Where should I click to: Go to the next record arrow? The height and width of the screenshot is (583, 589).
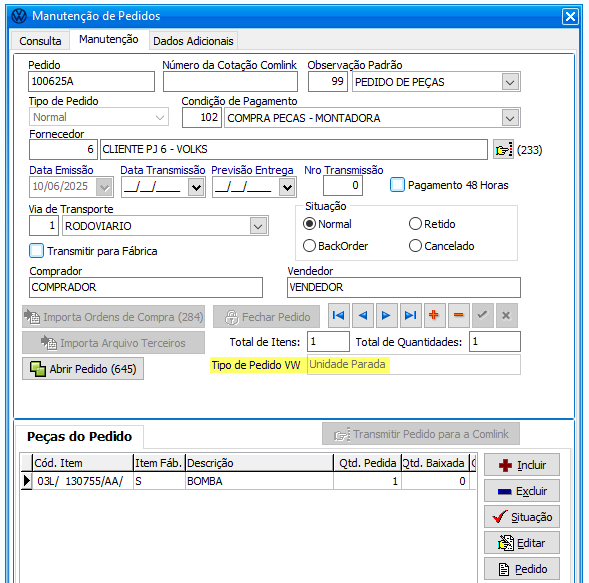(387, 316)
